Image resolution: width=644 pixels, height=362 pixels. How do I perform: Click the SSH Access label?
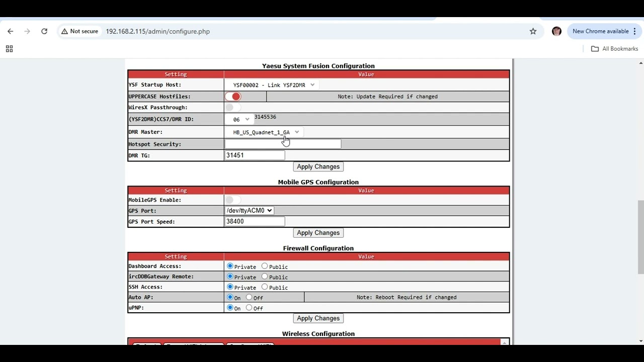pos(145,287)
